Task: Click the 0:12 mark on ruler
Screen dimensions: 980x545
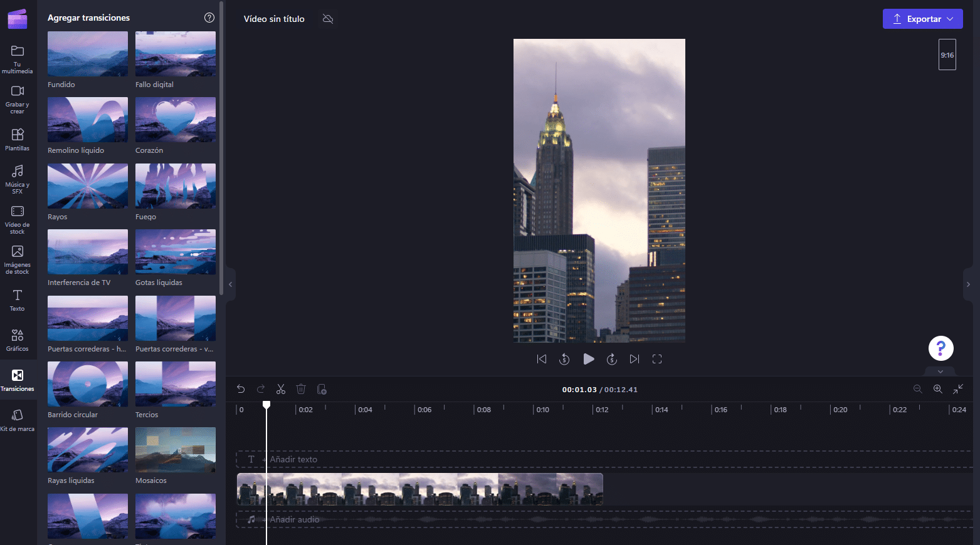Action: [x=602, y=410]
